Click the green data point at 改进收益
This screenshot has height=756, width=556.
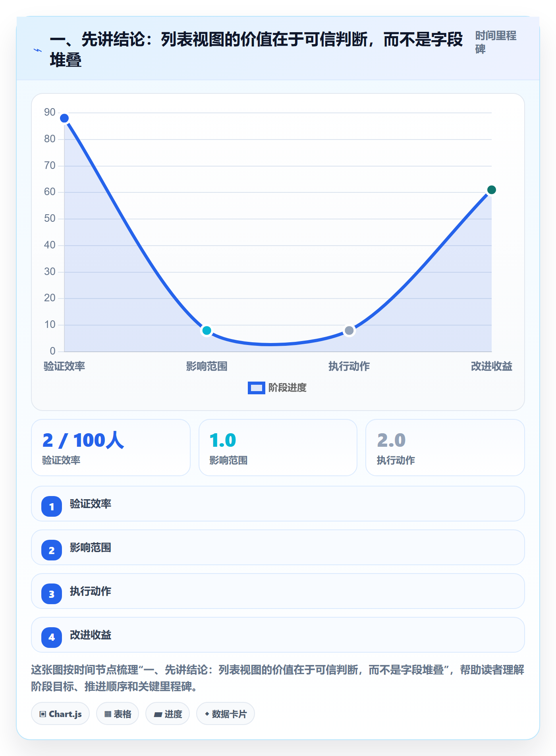491,190
